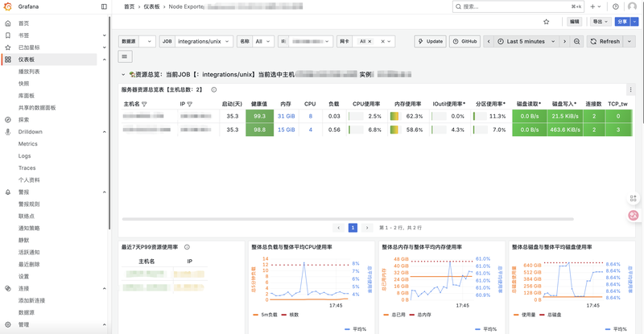The width and height of the screenshot is (644, 334).
Task: Click the zoom out time range icon
Action: (x=578, y=41)
